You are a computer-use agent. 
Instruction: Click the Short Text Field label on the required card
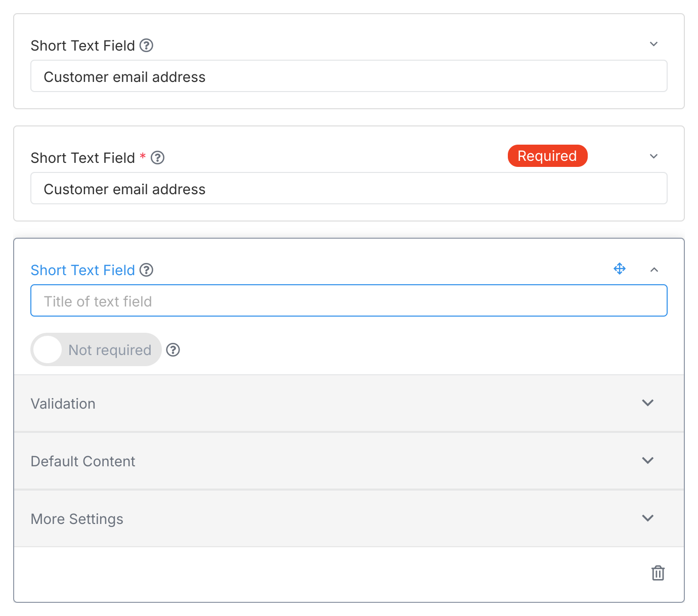[82, 158]
